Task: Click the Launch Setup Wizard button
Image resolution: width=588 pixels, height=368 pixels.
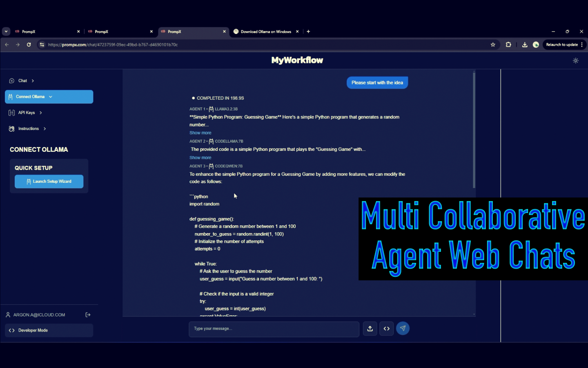Action: pyautogui.click(x=49, y=182)
